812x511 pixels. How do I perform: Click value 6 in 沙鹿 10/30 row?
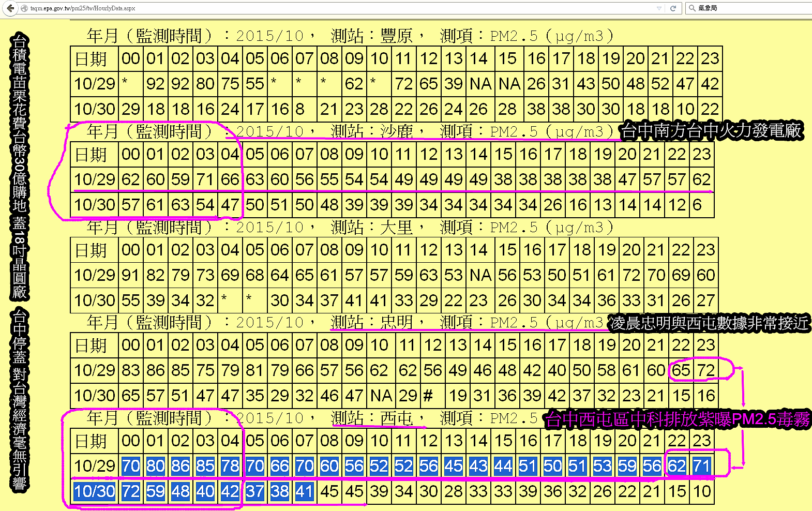coord(702,205)
